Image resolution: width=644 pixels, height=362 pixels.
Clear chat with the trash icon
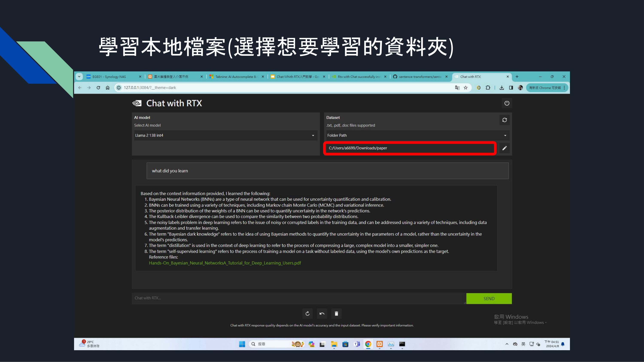[x=337, y=314]
